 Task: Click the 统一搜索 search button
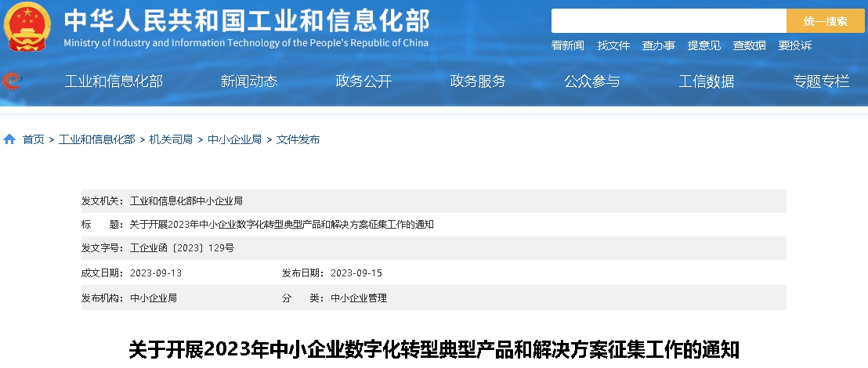(826, 21)
